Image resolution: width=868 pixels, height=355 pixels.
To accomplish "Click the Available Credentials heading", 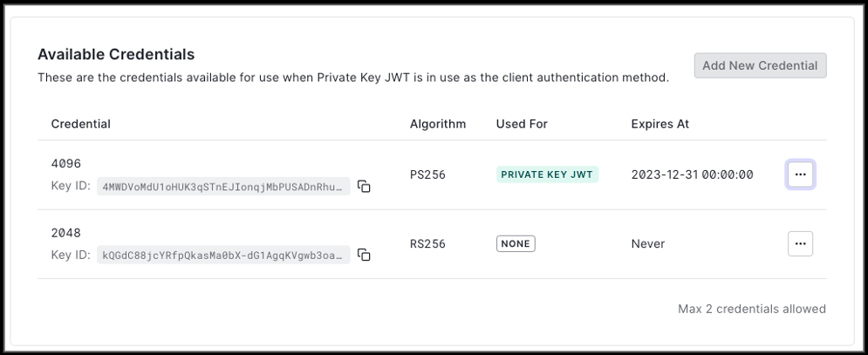I will pyautogui.click(x=116, y=55).
